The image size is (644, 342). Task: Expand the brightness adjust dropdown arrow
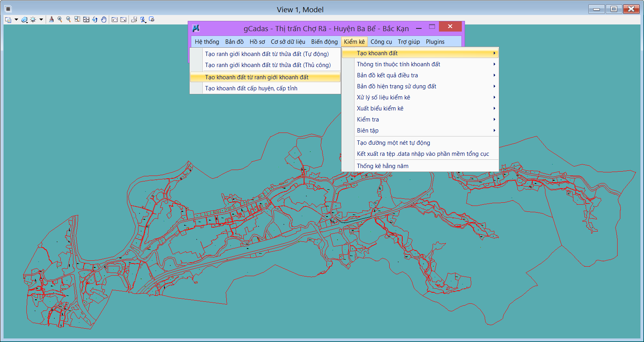click(x=41, y=19)
